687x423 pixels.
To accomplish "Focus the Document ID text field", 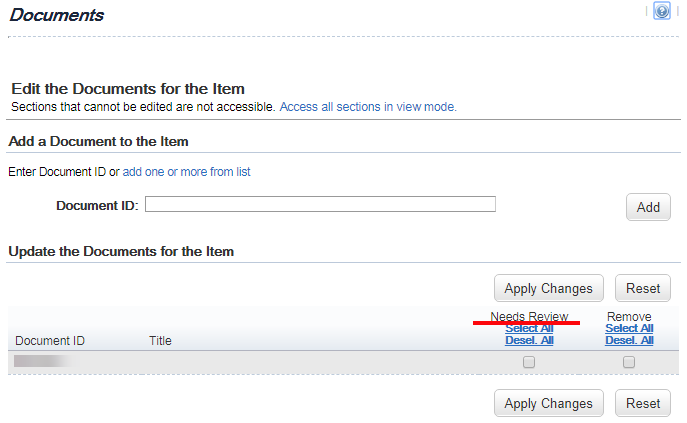I will (x=320, y=204).
